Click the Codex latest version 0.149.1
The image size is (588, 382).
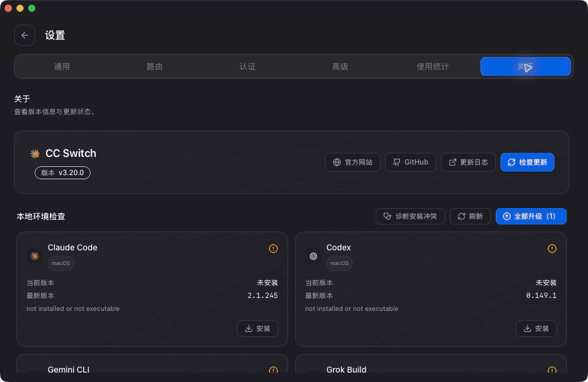pyautogui.click(x=541, y=296)
